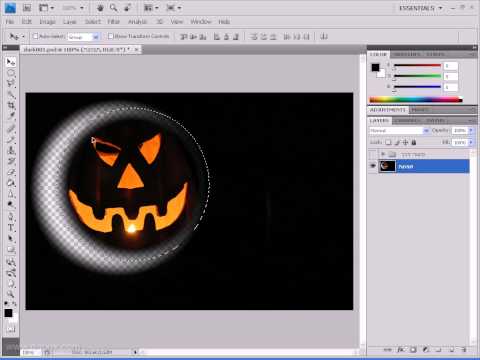Image resolution: width=480 pixels, height=360 pixels.
Task: Click the Auto-Align Layers icon
Action: tap(323, 36)
